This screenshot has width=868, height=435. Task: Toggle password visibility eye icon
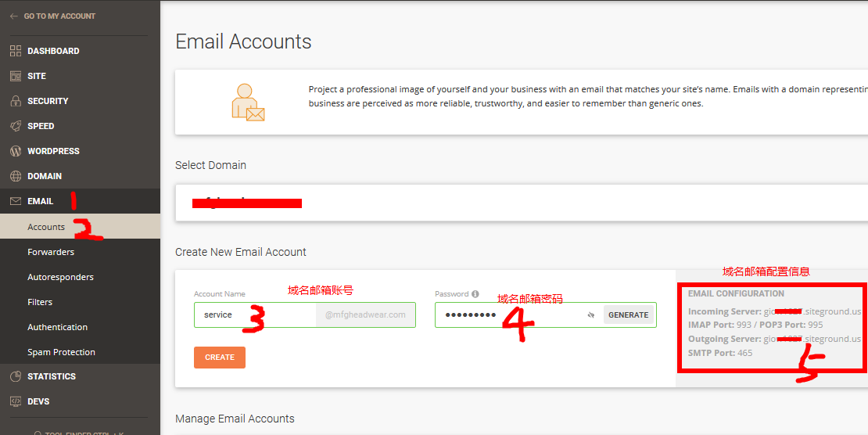tap(592, 315)
